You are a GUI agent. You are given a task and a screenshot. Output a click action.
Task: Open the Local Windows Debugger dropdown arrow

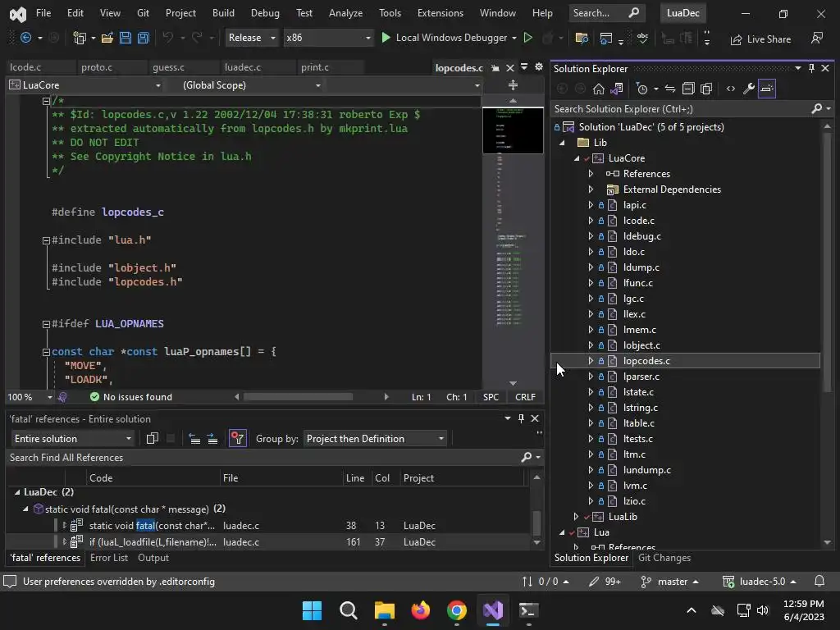(514, 38)
